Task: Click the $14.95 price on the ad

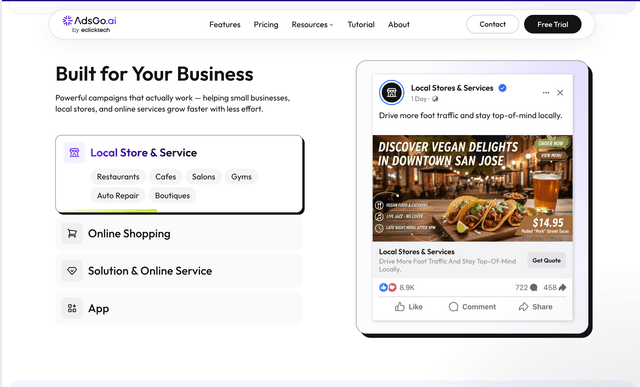Action: [548, 222]
